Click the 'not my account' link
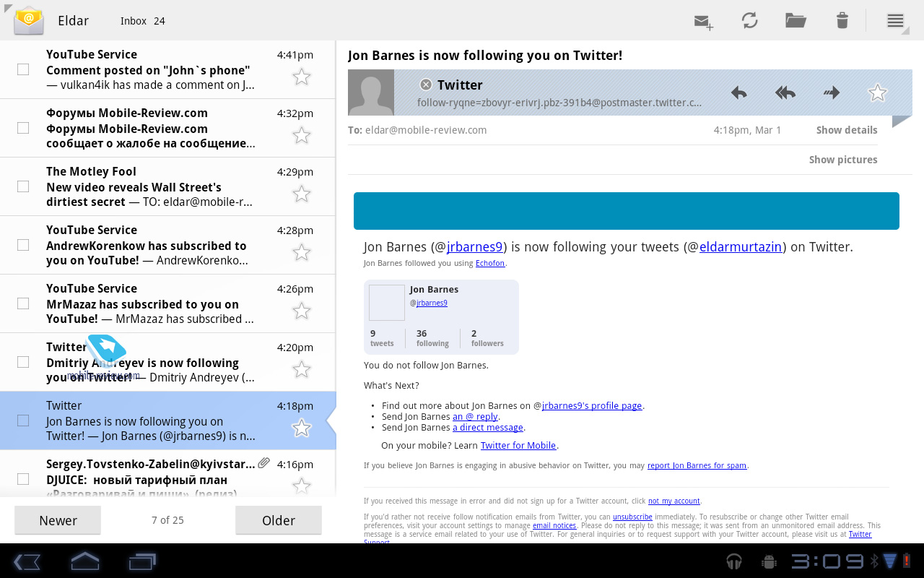The image size is (924, 578). pos(674,501)
